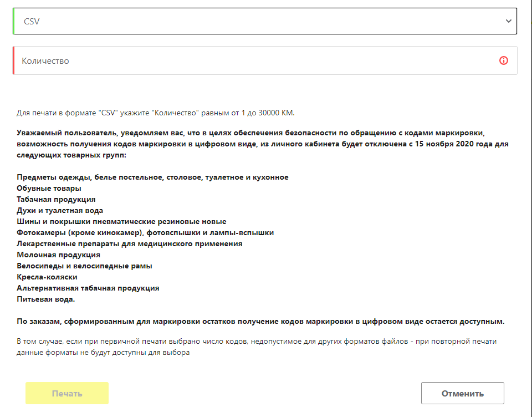Click the text 'Альтернативная табачная продукция'
532x417 pixels.
(88, 288)
